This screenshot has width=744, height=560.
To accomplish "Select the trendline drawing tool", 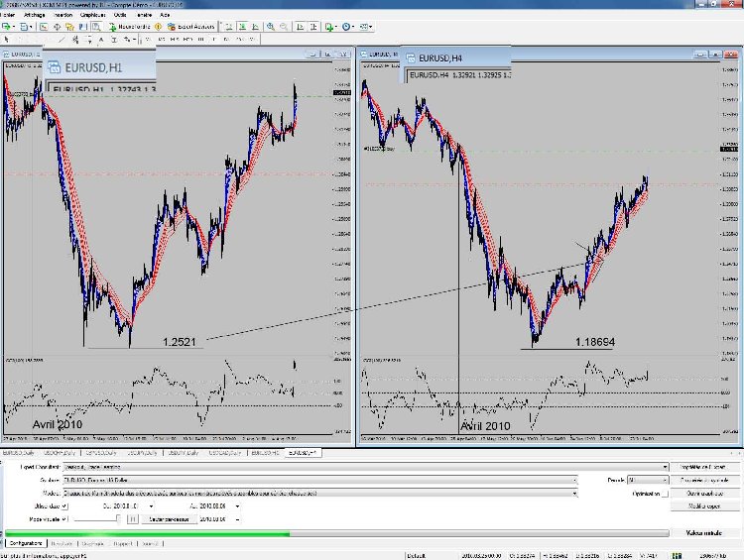I will click(x=62, y=40).
